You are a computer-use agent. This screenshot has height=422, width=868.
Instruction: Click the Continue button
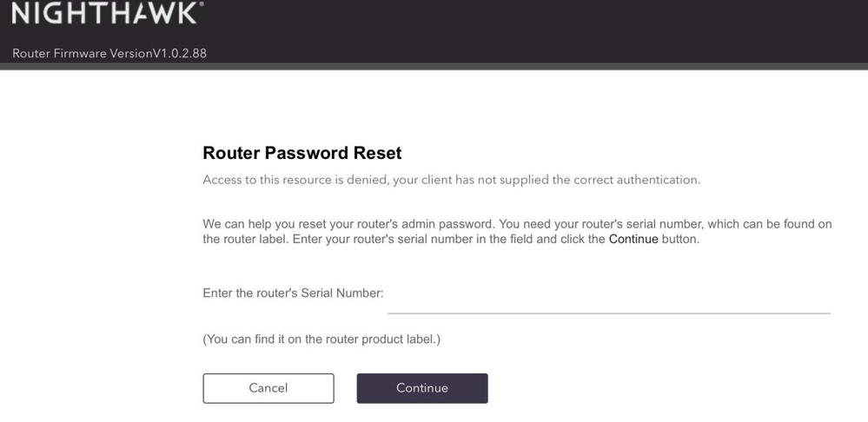(x=422, y=388)
